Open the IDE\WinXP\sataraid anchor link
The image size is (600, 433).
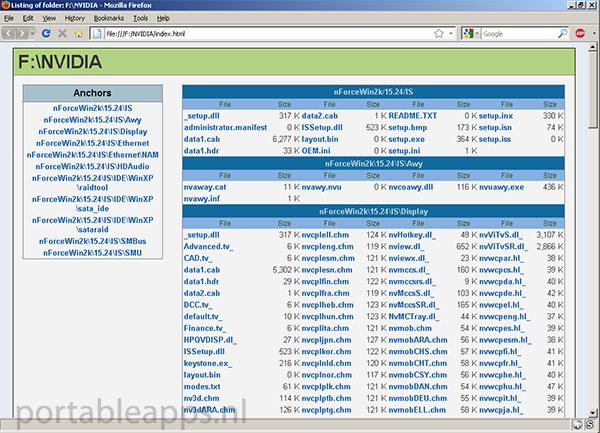93,225
